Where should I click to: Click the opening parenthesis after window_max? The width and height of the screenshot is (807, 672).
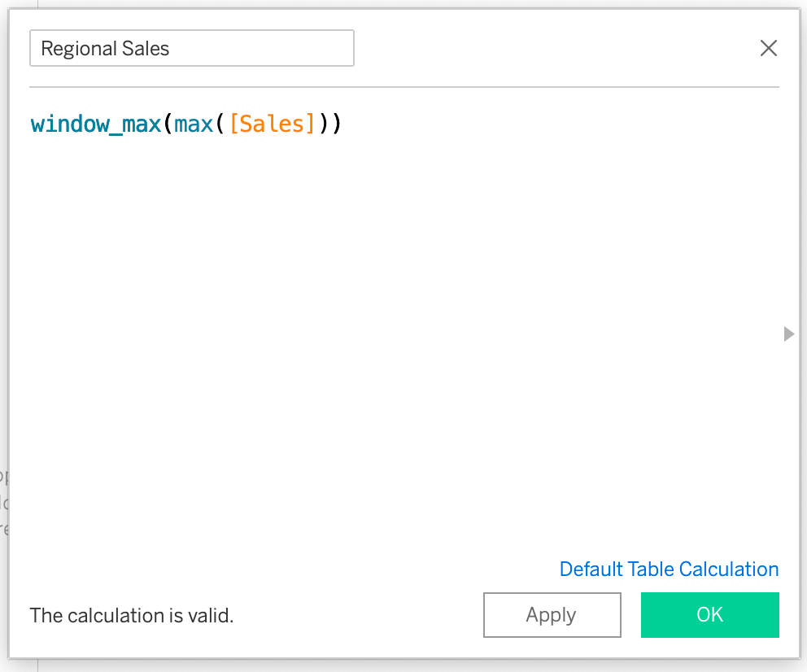(x=168, y=124)
